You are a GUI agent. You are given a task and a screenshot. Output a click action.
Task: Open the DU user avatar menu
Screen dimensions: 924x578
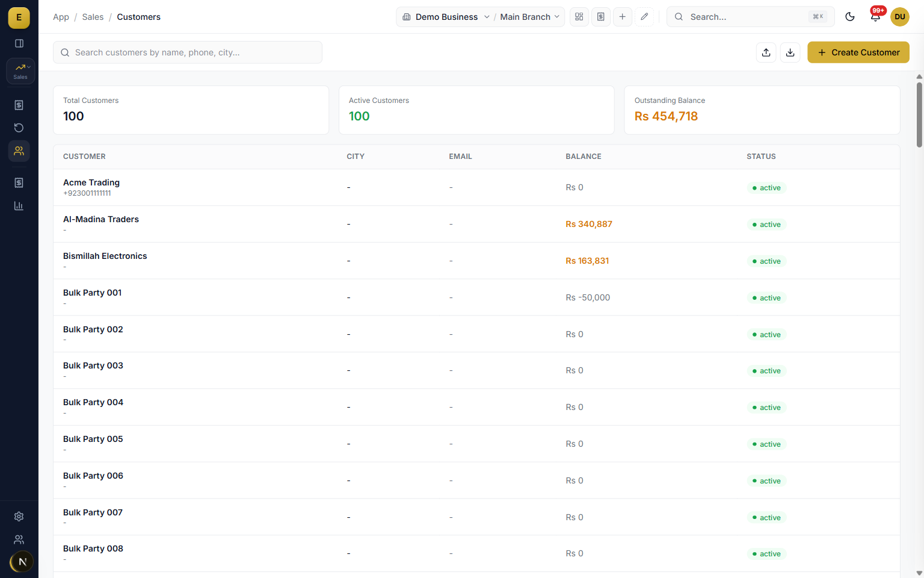point(900,17)
